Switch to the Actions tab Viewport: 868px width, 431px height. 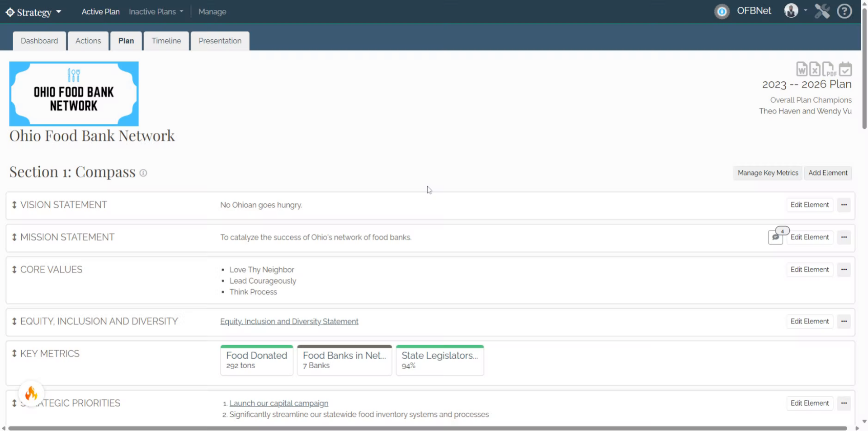click(x=88, y=41)
